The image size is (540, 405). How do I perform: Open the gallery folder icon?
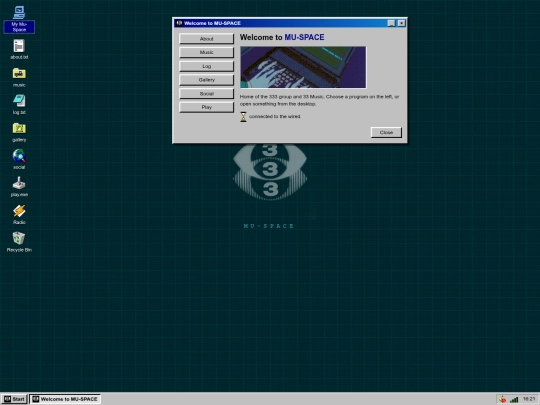(19, 132)
